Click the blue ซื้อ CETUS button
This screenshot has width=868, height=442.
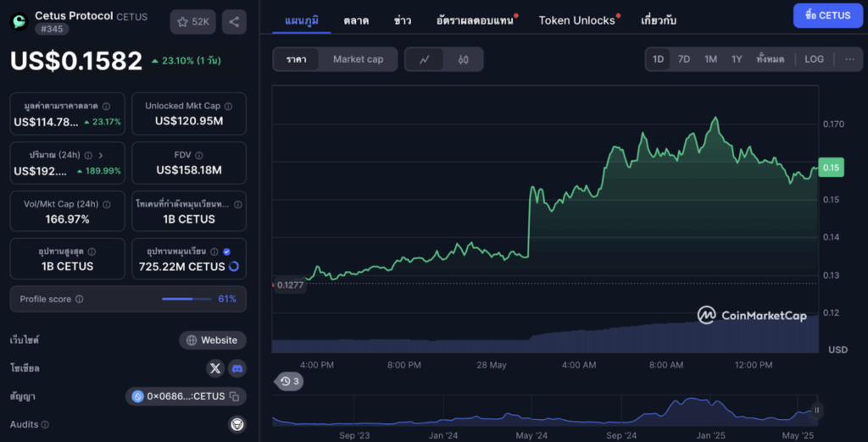[x=826, y=15]
